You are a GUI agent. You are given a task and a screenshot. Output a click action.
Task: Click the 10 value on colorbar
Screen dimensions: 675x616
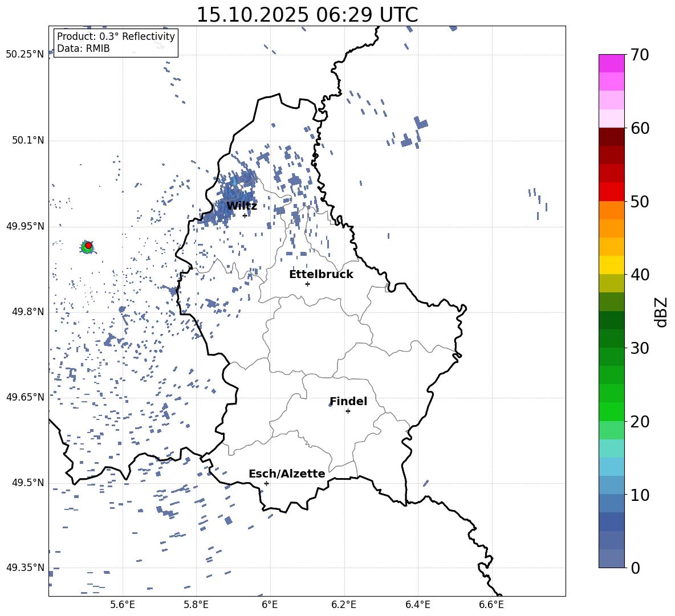(640, 495)
